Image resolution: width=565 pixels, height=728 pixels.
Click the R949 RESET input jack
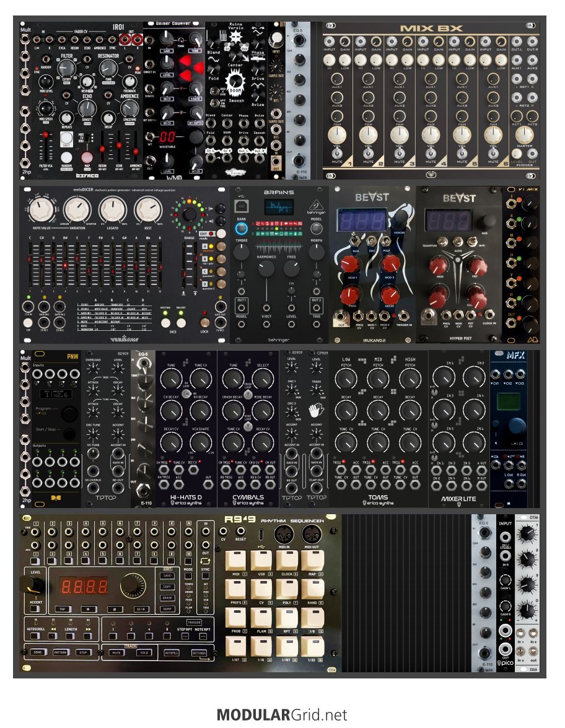[240, 531]
